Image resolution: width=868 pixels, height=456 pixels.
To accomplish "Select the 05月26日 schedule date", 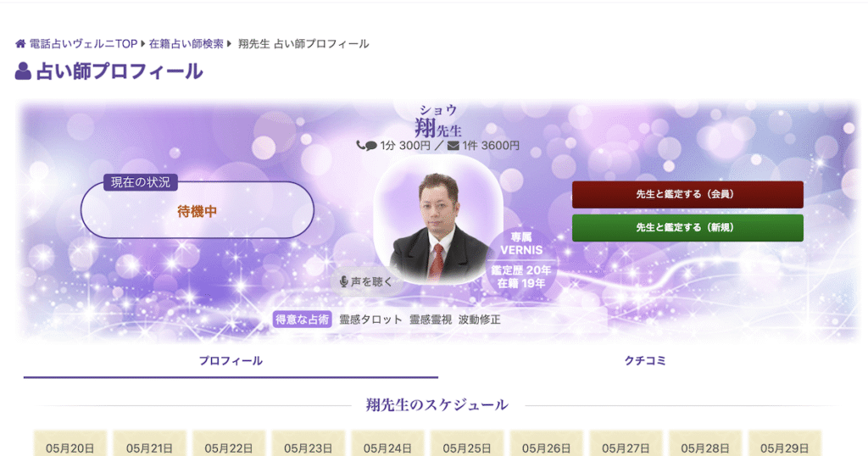I will (x=547, y=446).
